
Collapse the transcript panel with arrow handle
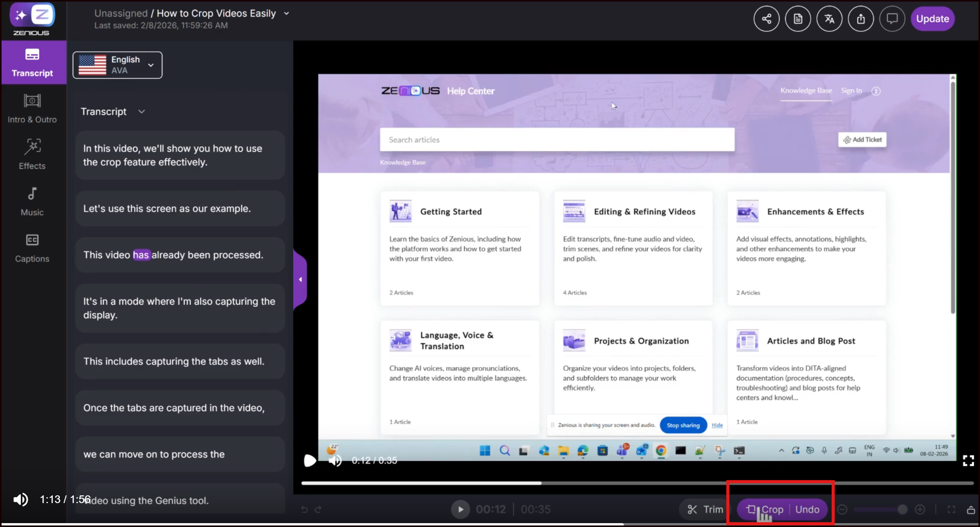300,279
